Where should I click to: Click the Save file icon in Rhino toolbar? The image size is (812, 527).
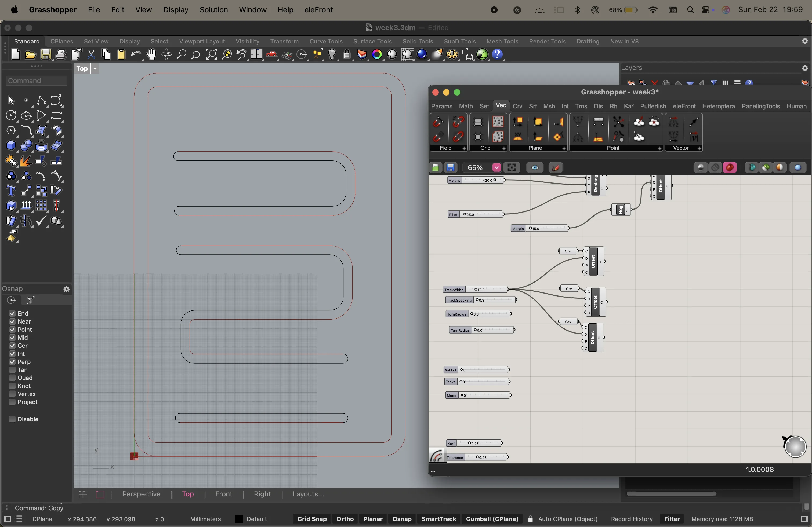(x=46, y=54)
